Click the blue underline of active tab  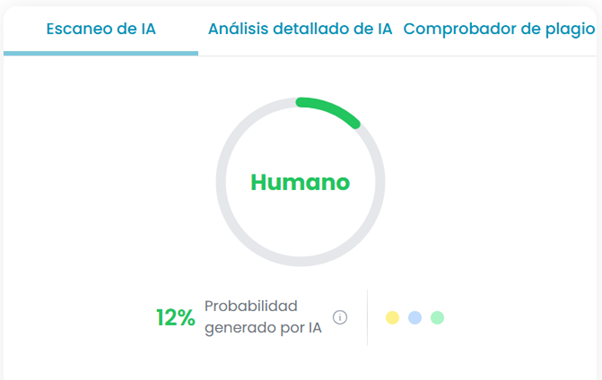101,53
